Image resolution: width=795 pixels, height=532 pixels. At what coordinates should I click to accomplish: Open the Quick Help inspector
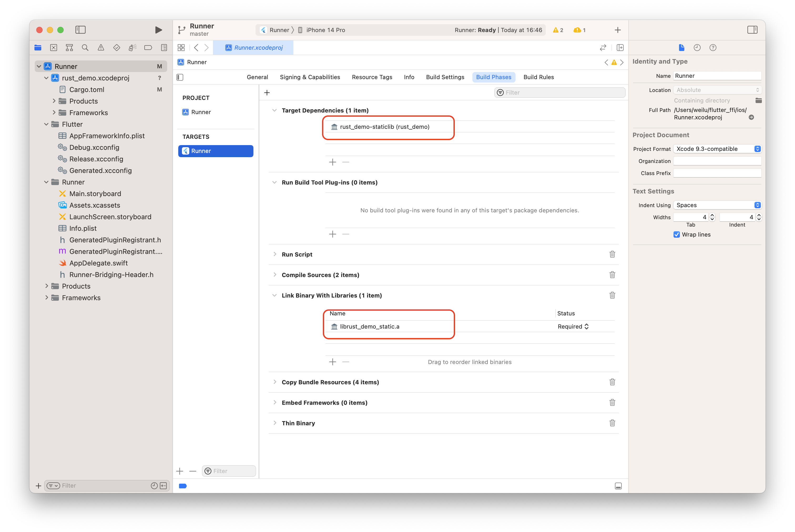[712, 48]
